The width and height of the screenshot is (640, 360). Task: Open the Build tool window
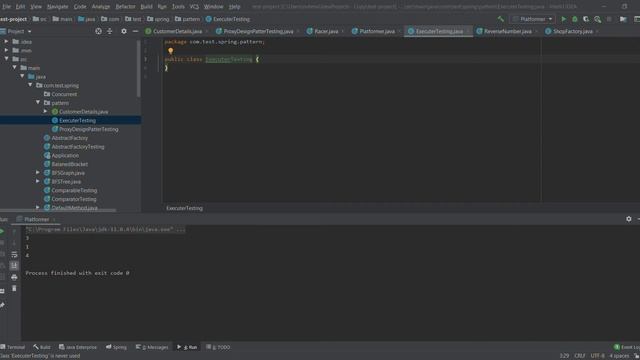[42, 347]
